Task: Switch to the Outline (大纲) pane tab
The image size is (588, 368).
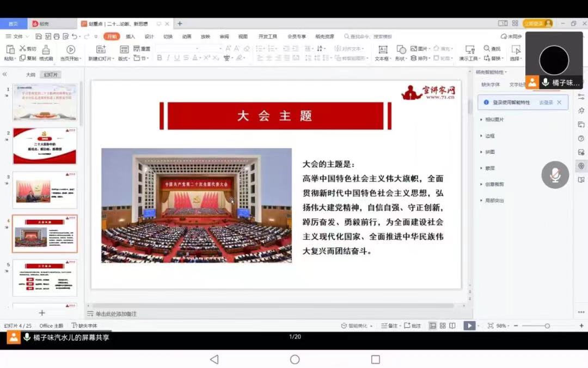Action: (31, 75)
